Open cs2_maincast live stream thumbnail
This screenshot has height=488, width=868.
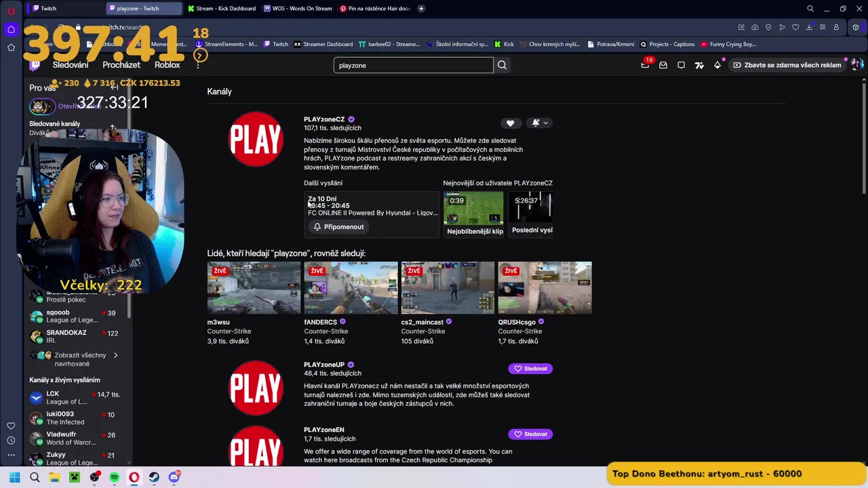tap(448, 288)
